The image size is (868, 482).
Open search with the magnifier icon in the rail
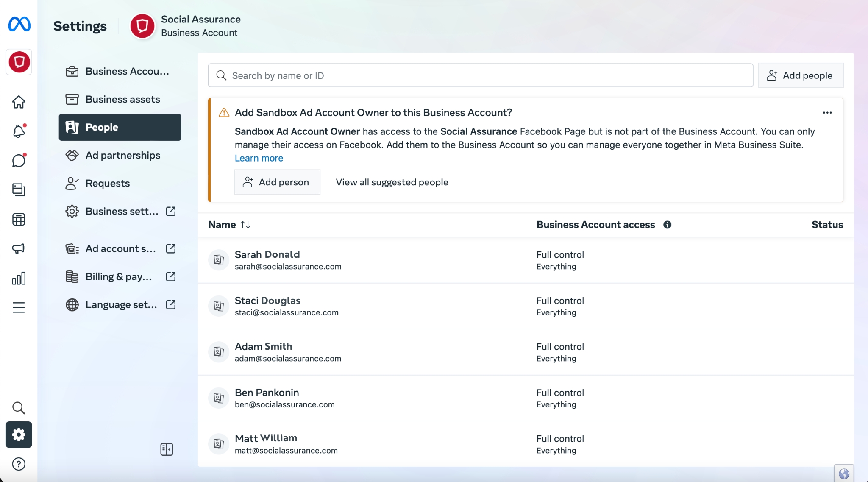coord(19,408)
